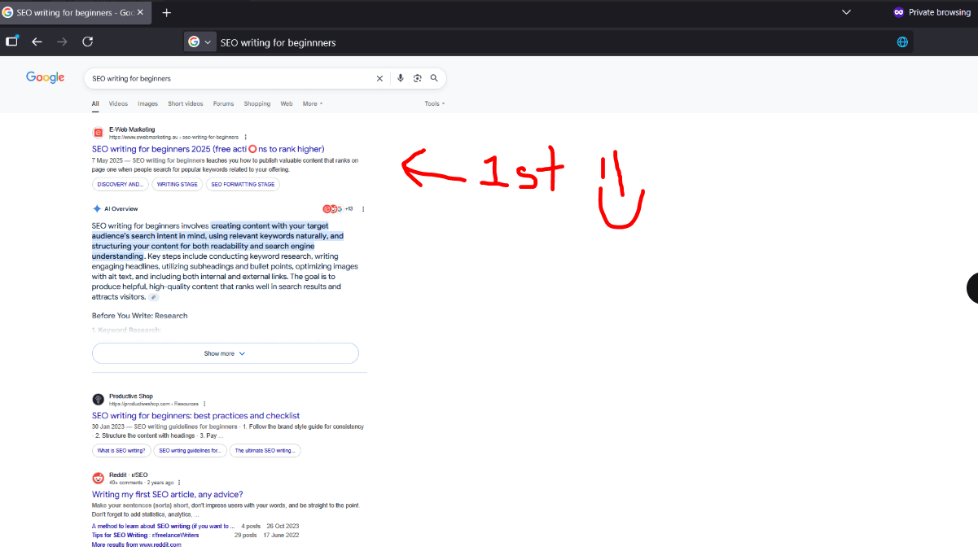Click the globe icon in the address bar
The image size is (978, 560).
coord(902,42)
